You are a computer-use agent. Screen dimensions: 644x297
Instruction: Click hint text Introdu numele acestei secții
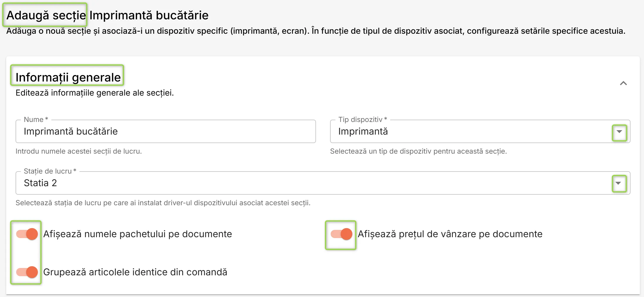[x=79, y=151]
